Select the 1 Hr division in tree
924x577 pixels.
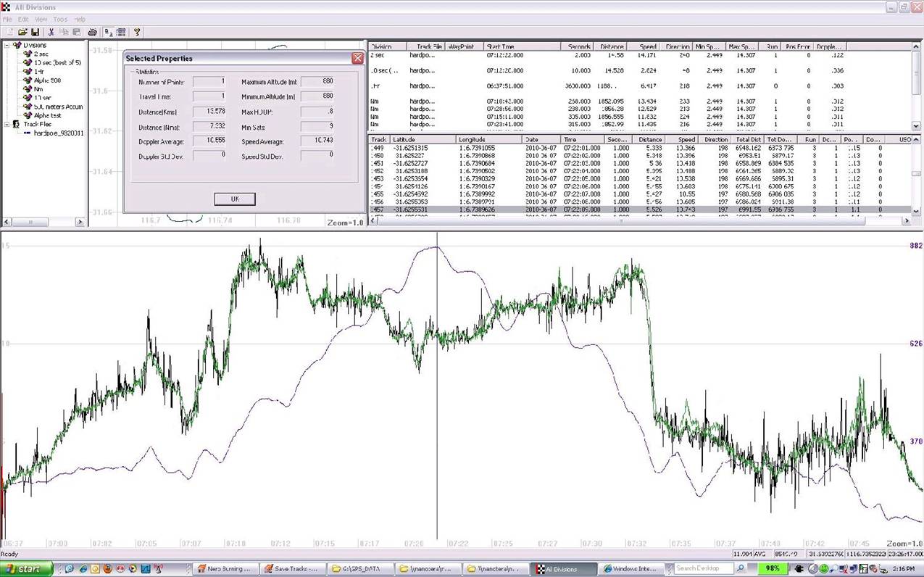pos(41,71)
